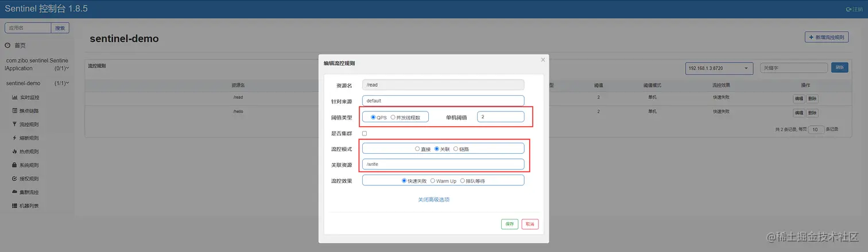Open 系统规则 system rules menu item
This screenshot has height=252, width=868.
coord(26,165)
